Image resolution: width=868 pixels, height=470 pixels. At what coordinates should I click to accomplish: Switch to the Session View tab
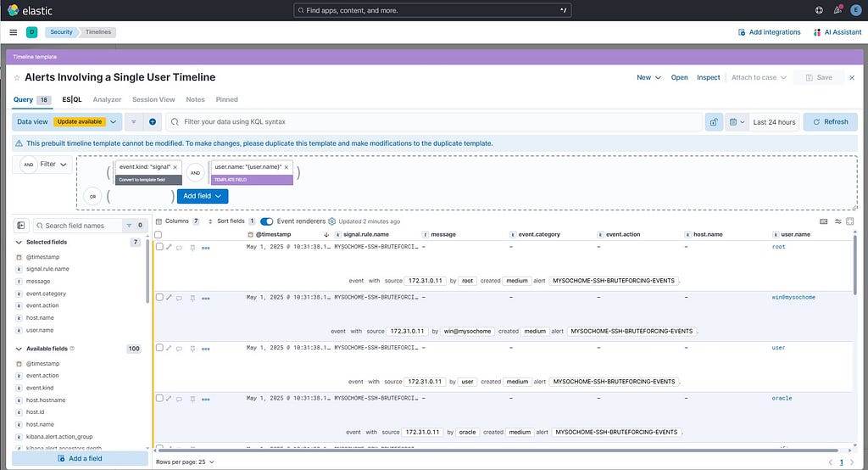click(x=153, y=100)
